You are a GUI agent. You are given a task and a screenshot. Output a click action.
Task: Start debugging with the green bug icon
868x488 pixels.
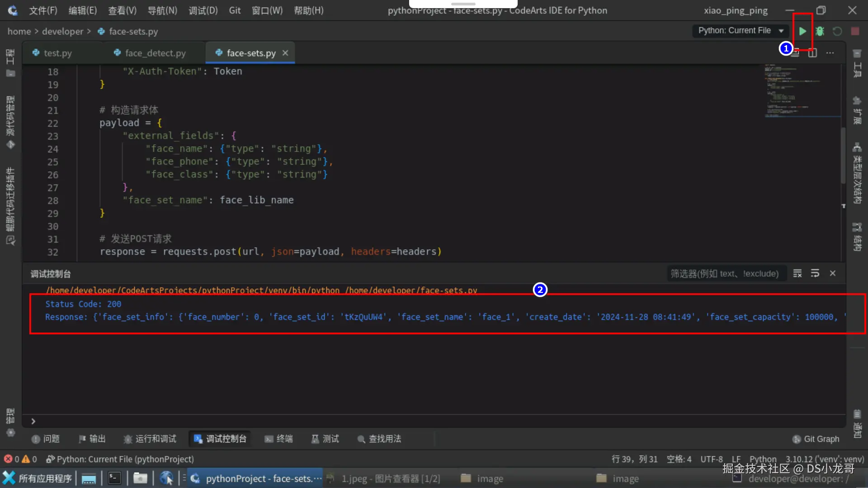click(820, 31)
